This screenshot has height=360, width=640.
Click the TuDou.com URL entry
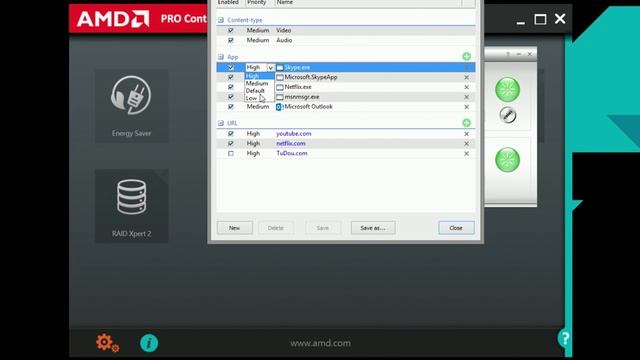tap(292, 153)
